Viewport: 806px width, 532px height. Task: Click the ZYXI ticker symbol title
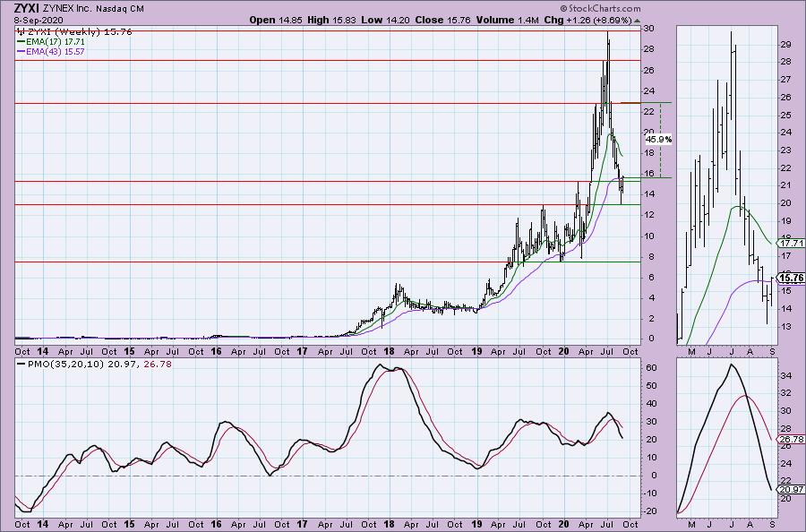pyautogui.click(x=26, y=9)
